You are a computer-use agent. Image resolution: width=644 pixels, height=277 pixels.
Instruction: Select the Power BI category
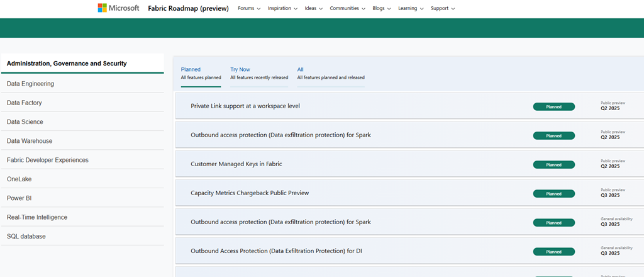coord(82,198)
